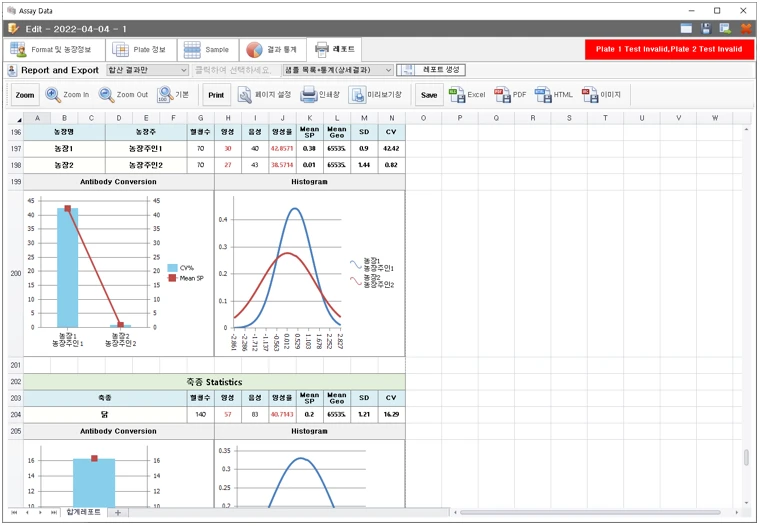Click the Assay Data title bar icon
The width and height of the screenshot is (760, 526).
(x=12, y=11)
